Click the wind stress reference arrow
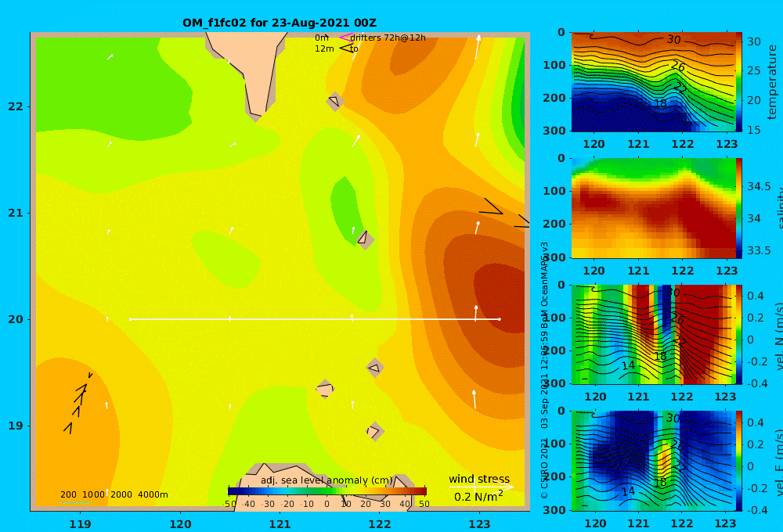 pyautogui.click(x=482, y=487)
